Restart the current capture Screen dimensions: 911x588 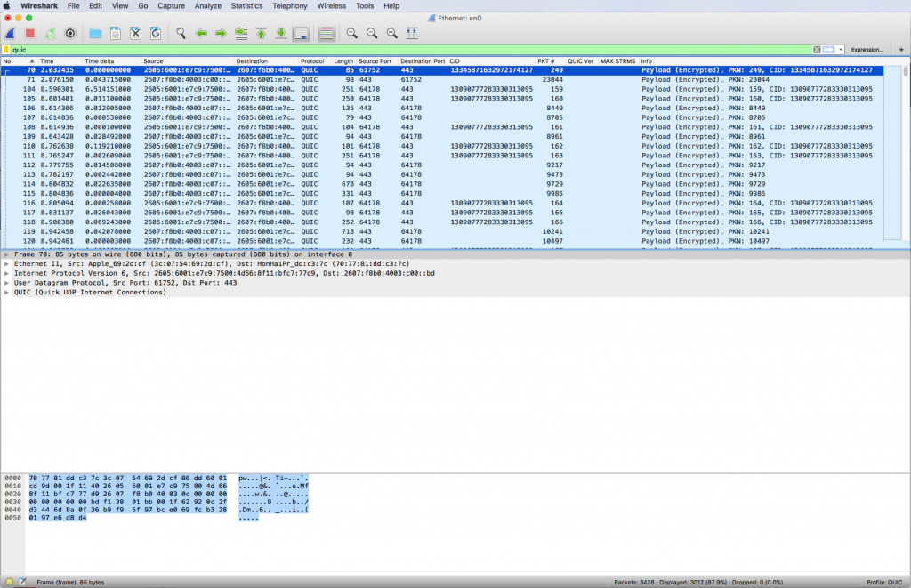click(x=50, y=33)
